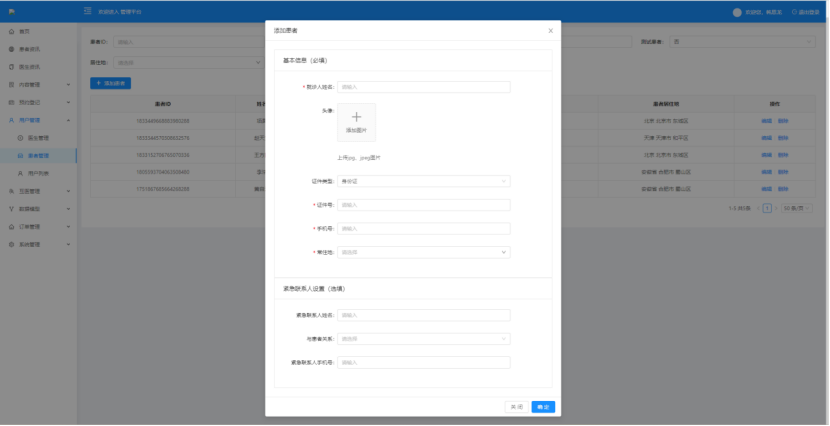This screenshot has width=830, height=426.
Task: Click the blue 确定 confirm button
Action: click(x=543, y=407)
